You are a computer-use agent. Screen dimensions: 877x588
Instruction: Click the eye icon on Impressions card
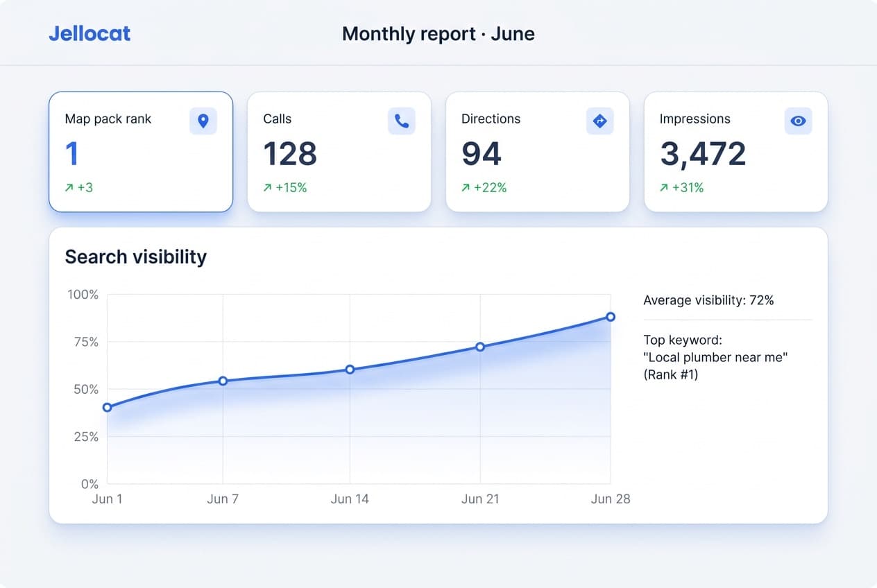pyautogui.click(x=799, y=121)
